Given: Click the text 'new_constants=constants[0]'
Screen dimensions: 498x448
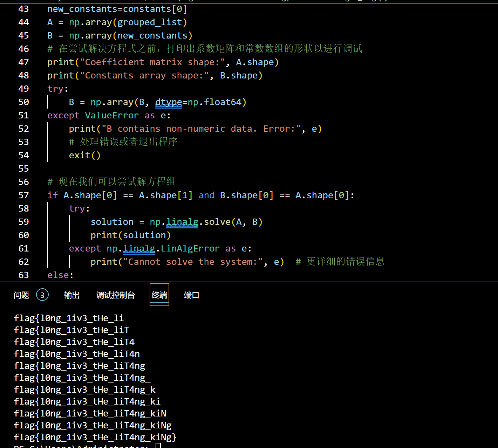Looking at the screenshot, I should coord(117,9).
